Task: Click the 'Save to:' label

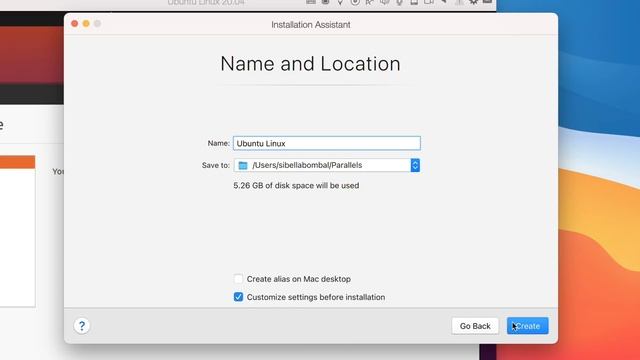Action: tap(216, 165)
